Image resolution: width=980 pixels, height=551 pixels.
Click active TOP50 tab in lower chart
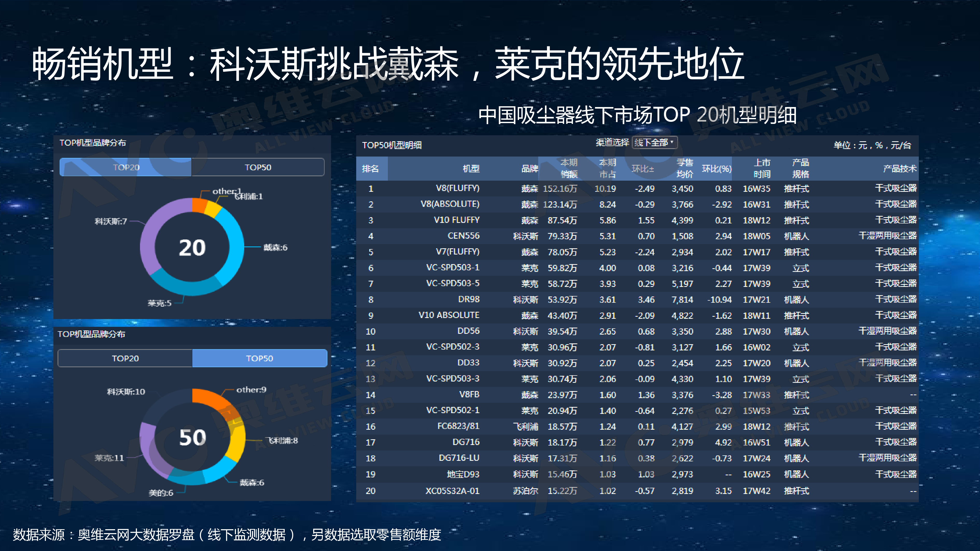pos(260,358)
